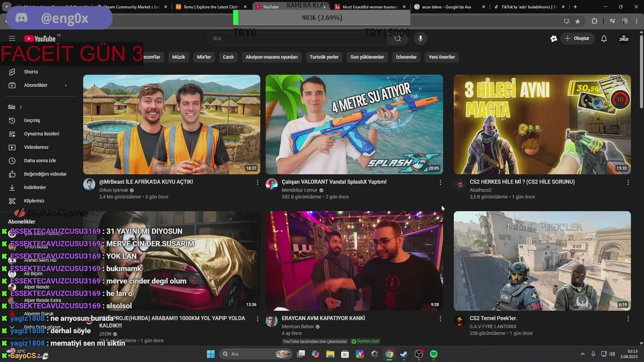Open MrBeast Afrika kuyu video thumbnail
The image size is (644, 362).
172,124
